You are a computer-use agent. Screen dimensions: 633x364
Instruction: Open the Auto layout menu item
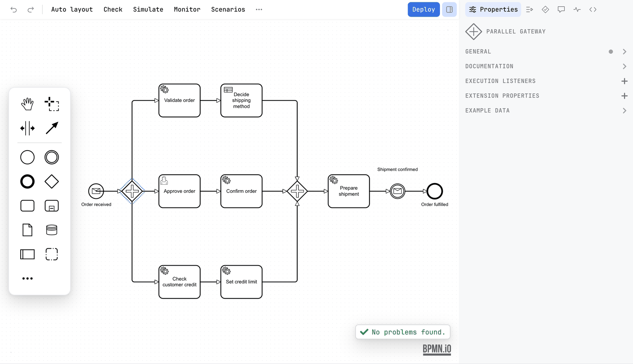pyautogui.click(x=72, y=9)
